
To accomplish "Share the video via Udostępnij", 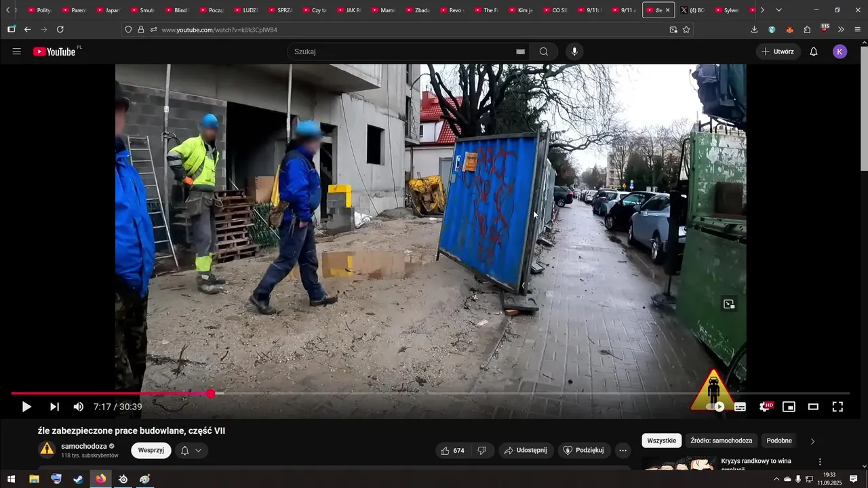I will pos(526,450).
